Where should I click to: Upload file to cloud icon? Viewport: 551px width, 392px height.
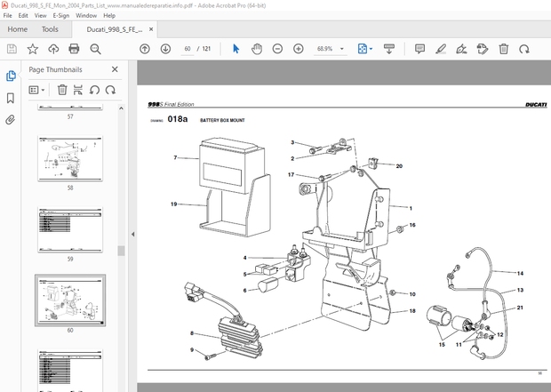pos(53,49)
